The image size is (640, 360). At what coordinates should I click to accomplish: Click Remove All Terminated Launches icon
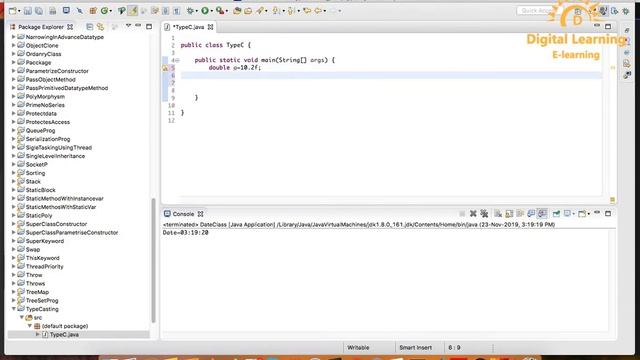[x=484, y=213]
